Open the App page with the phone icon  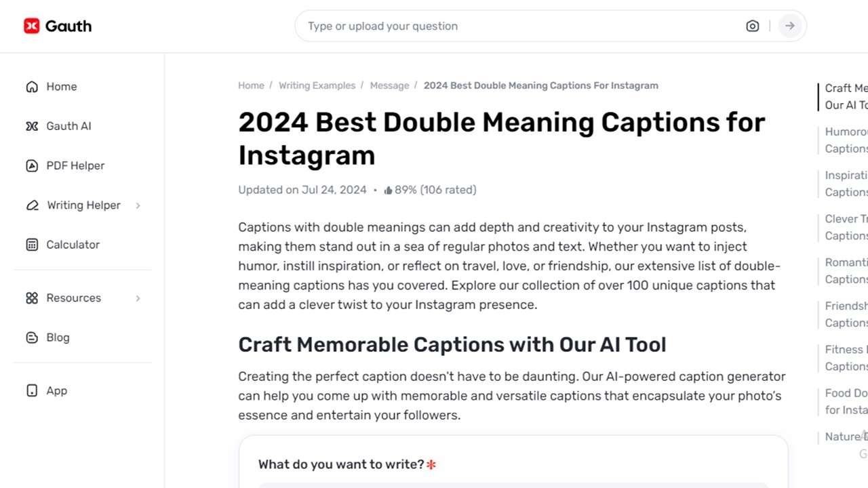pos(32,390)
